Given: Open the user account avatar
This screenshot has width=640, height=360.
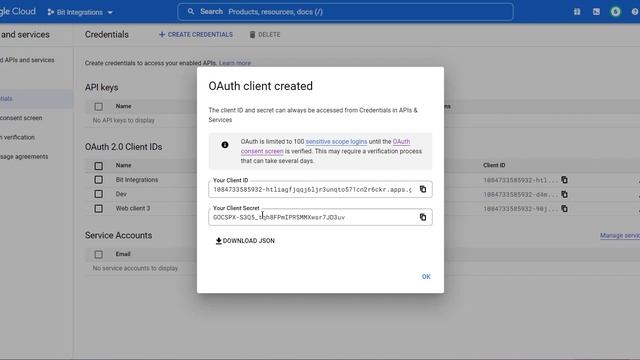Looking at the screenshot, I should pos(616,12).
